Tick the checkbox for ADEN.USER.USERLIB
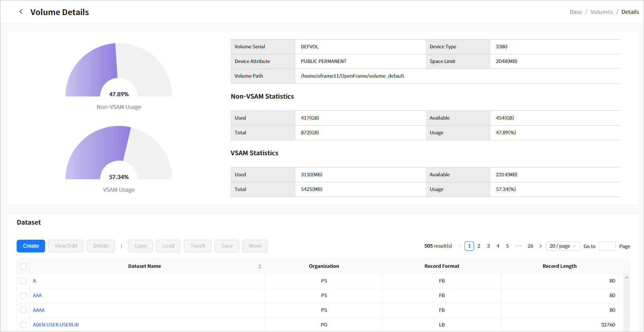This screenshot has height=332, width=644. (x=23, y=325)
